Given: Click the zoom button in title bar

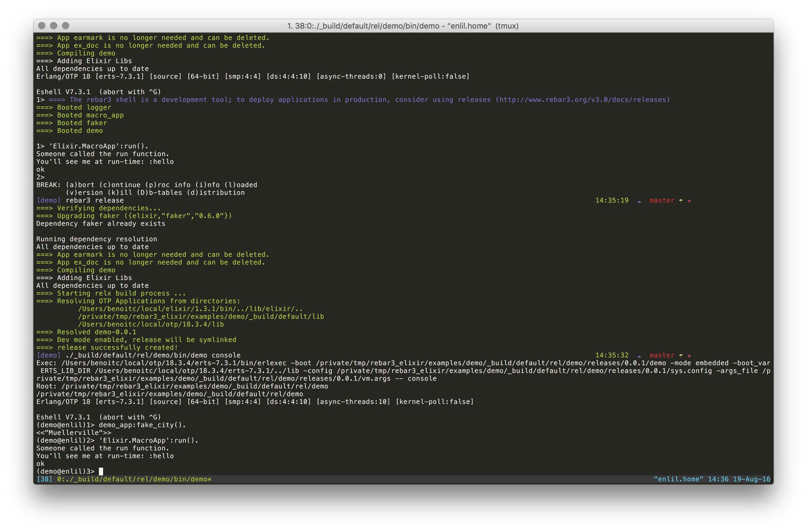Looking at the screenshot, I should pos(65,26).
